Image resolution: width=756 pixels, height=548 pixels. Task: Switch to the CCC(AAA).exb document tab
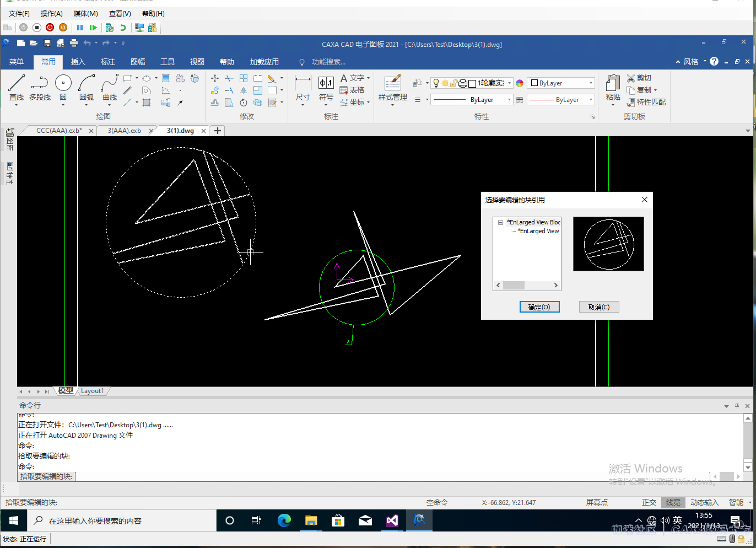coord(58,131)
